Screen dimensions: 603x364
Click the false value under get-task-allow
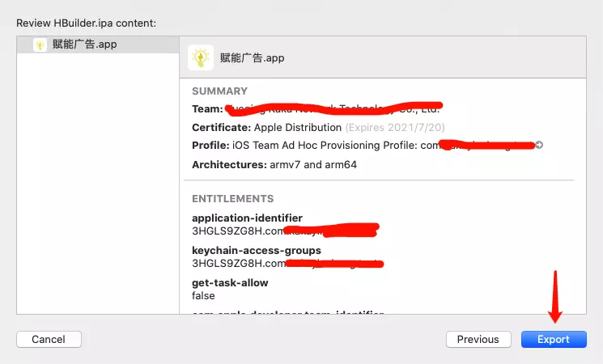(203, 296)
